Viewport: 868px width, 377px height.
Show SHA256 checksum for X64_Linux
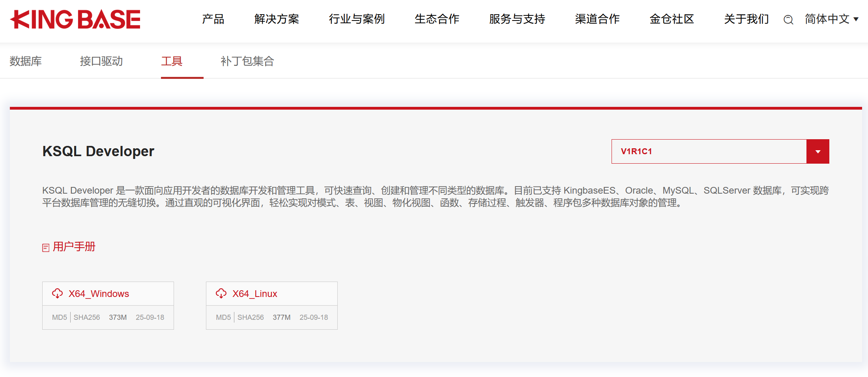tap(251, 317)
